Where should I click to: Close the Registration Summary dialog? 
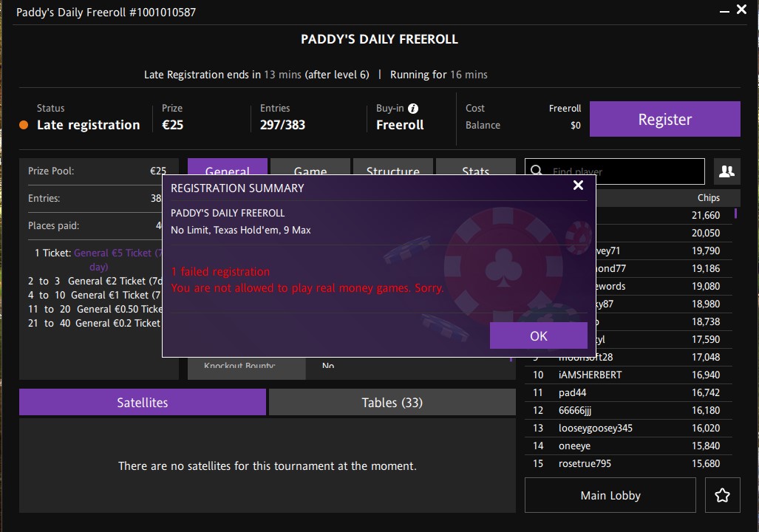pos(578,185)
